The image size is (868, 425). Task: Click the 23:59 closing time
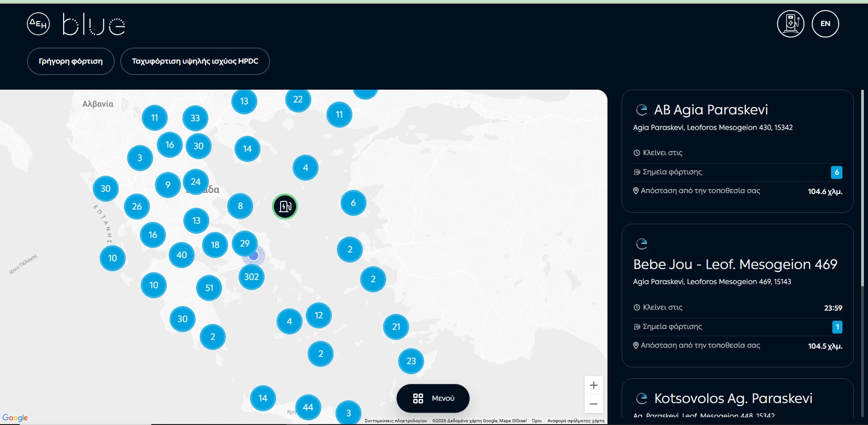click(833, 308)
